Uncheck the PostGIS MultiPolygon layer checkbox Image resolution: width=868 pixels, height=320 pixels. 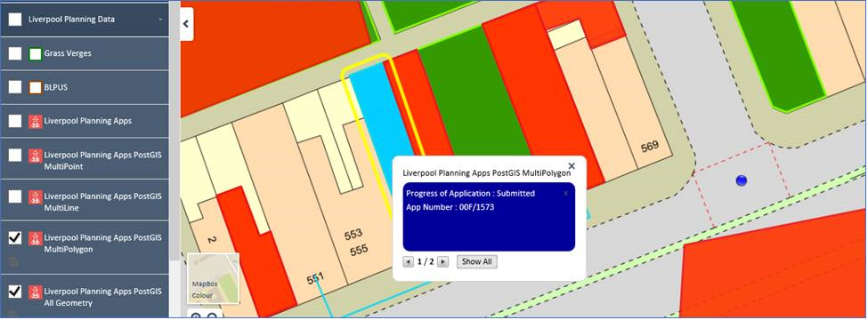click(x=15, y=237)
